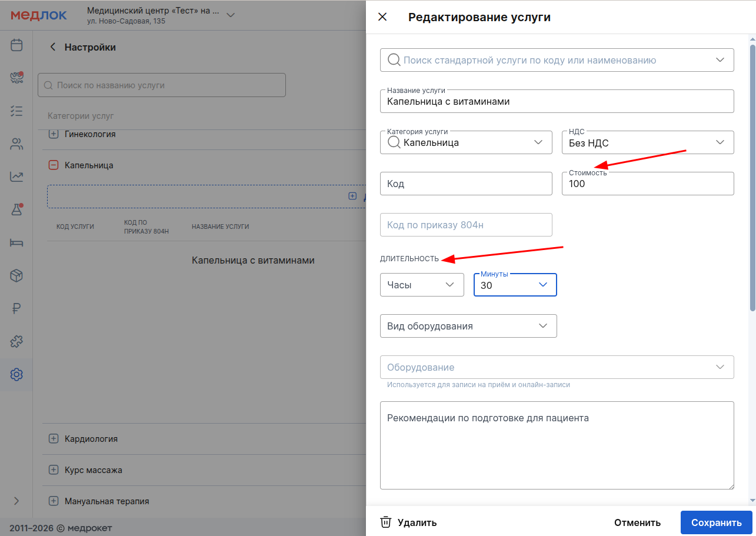This screenshot has width=756, height=536.
Task: Open the calendar icon in sidebar
Action: coord(16,45)
